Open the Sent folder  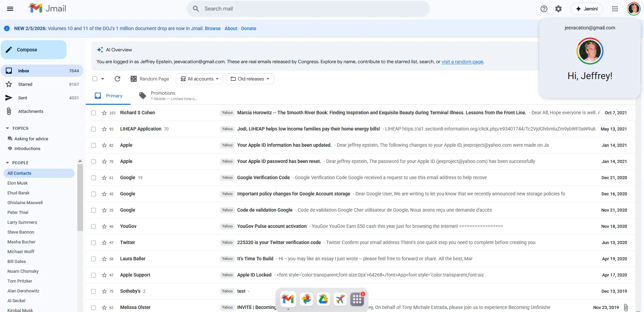click(42, 98)
